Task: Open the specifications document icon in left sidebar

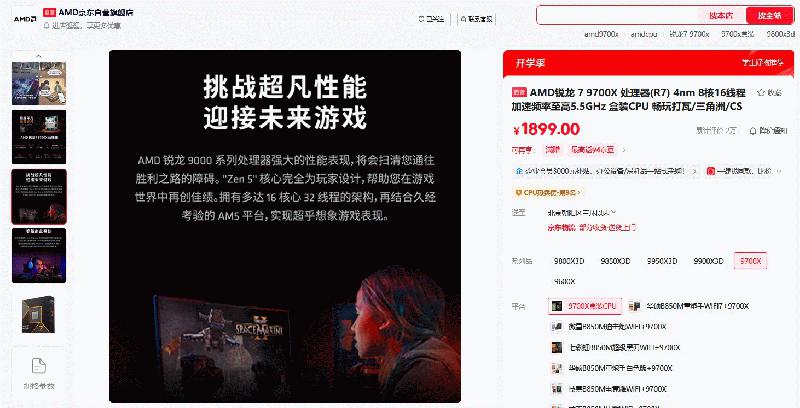Action: 39,366
